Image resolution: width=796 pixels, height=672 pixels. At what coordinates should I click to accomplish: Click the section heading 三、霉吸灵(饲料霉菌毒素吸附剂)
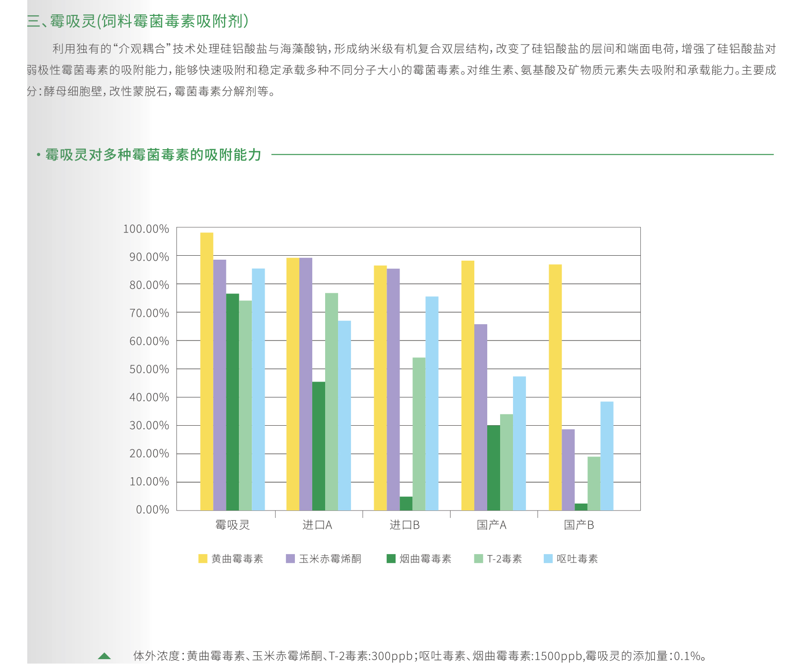click(x=138, y=21)
